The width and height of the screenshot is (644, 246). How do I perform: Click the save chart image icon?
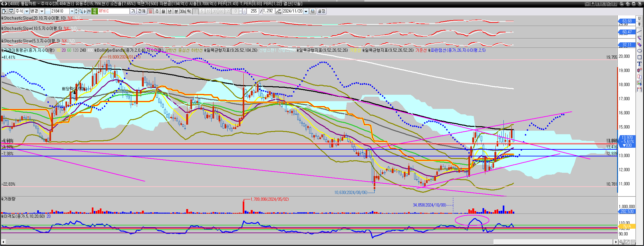tap(639, 83)
